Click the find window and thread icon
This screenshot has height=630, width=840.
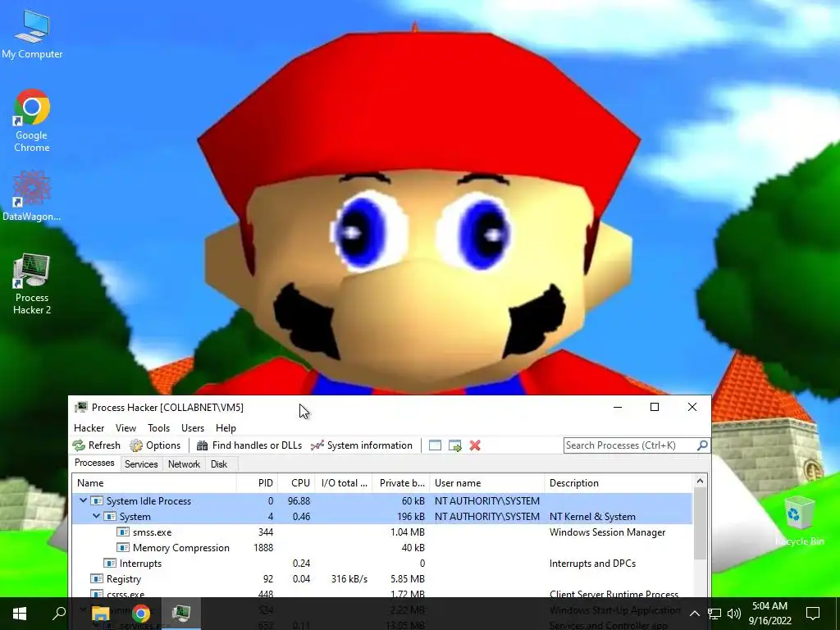[454, 445]
